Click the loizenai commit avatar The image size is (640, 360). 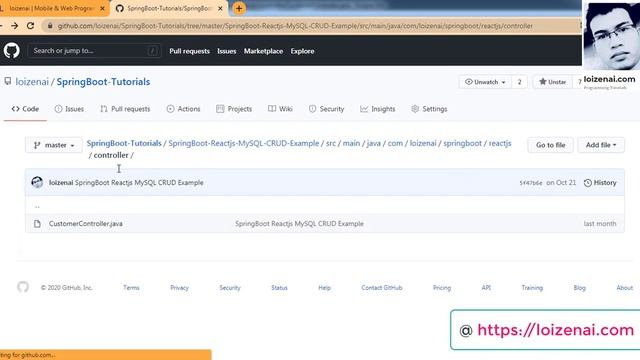tap(37, 182)
